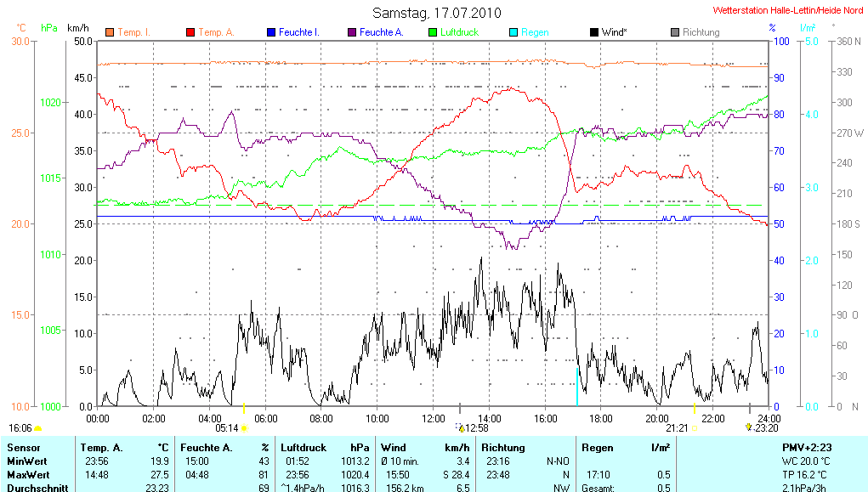The image size is (868, 492).
Task: Click the purple Feuchte A. legend square
Action: [352, 32]
